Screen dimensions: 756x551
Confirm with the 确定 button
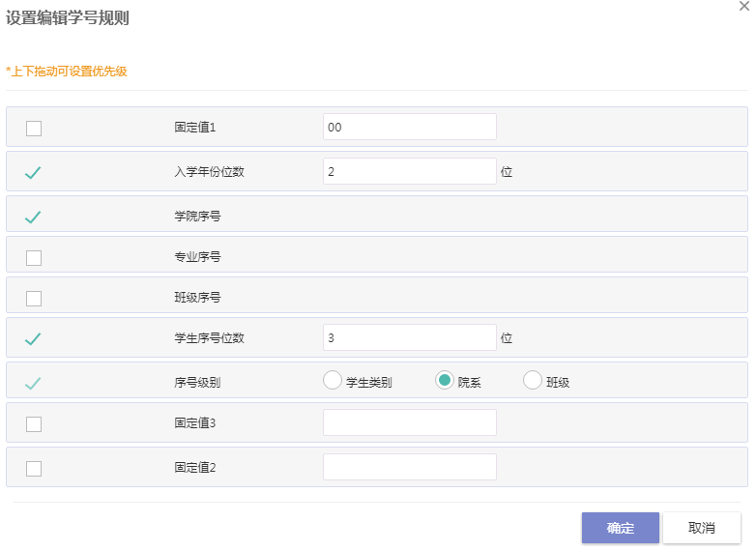coord(620,528)
